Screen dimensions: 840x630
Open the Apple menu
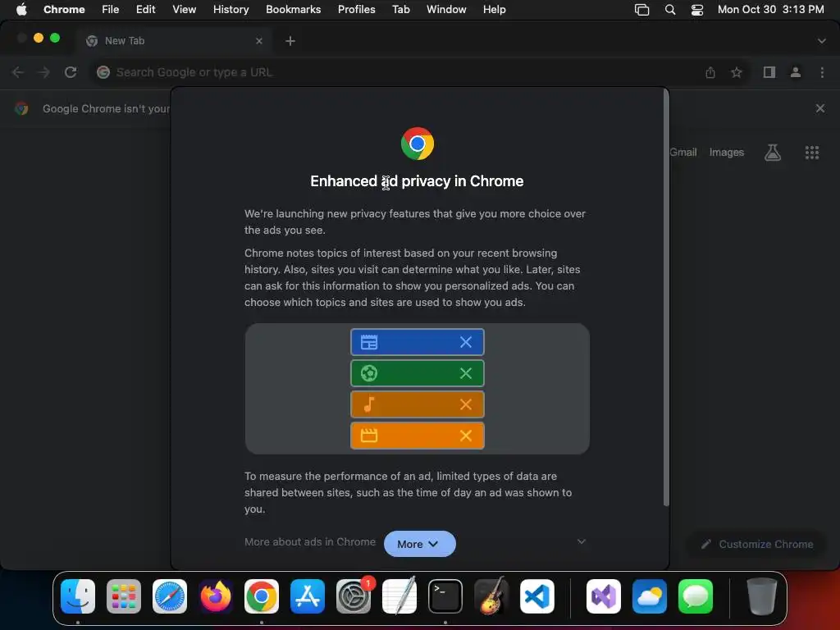pyautogui.click(x=21, y=9)
